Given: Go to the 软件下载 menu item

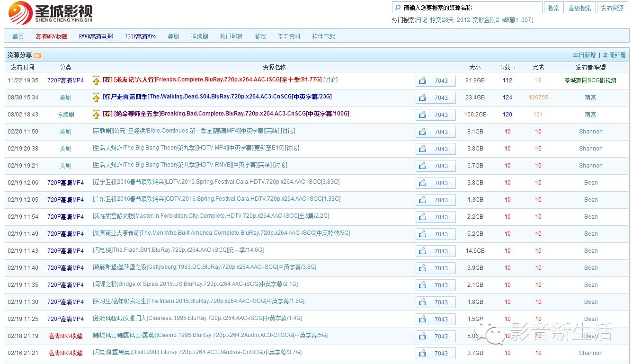Looking at the screenshot, I should [323, 36].
